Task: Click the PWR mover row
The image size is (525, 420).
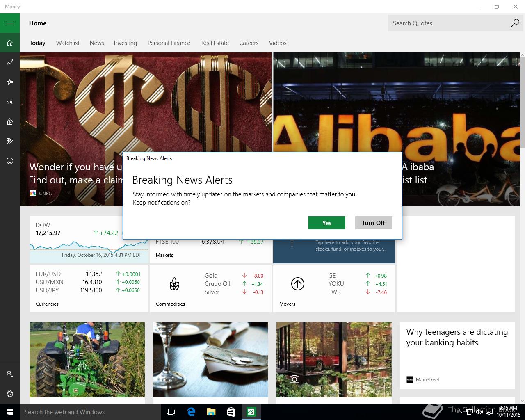Action: [x=357, y=292]
